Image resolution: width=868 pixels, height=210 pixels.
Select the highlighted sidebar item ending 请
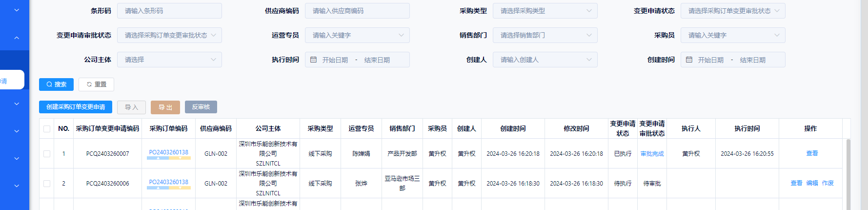12,80
